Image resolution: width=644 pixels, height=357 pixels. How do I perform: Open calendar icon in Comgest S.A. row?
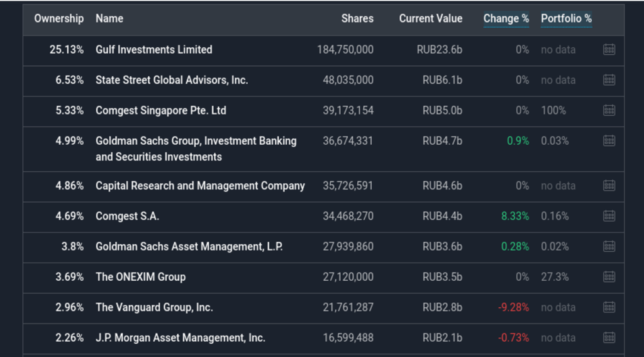608,216
